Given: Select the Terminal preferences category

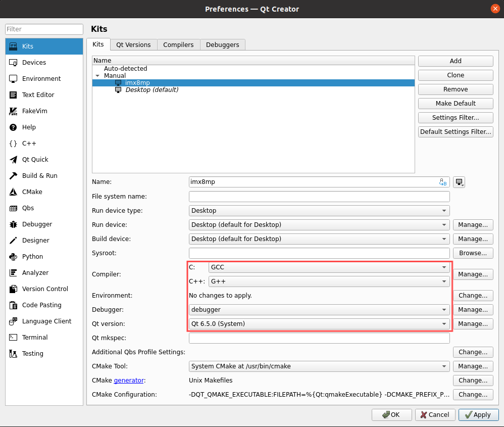Looking at the screenshot, I should [x=44, y=337].
